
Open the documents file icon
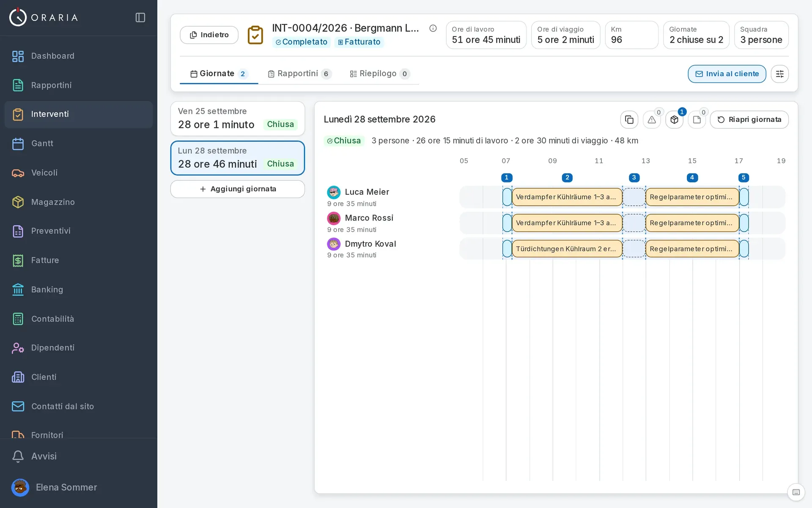[697, 119]
